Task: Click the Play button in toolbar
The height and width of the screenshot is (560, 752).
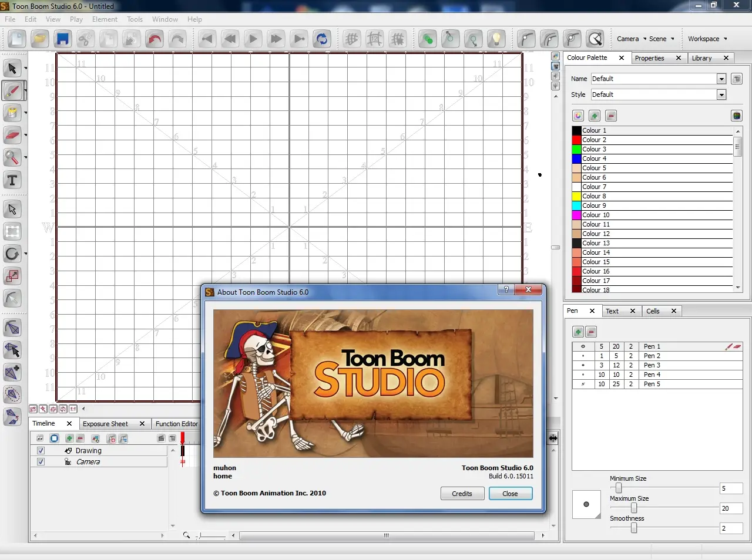Action: click(253, 39)
